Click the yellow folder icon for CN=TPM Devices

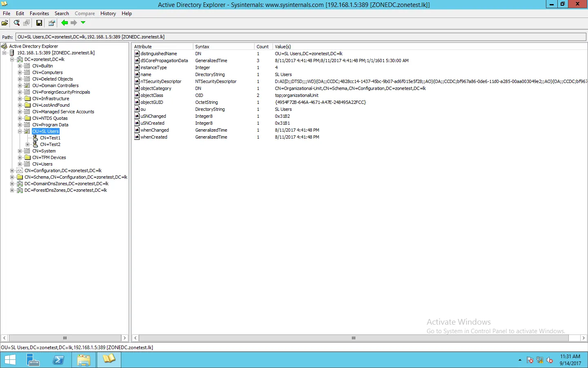pos(27,157)
